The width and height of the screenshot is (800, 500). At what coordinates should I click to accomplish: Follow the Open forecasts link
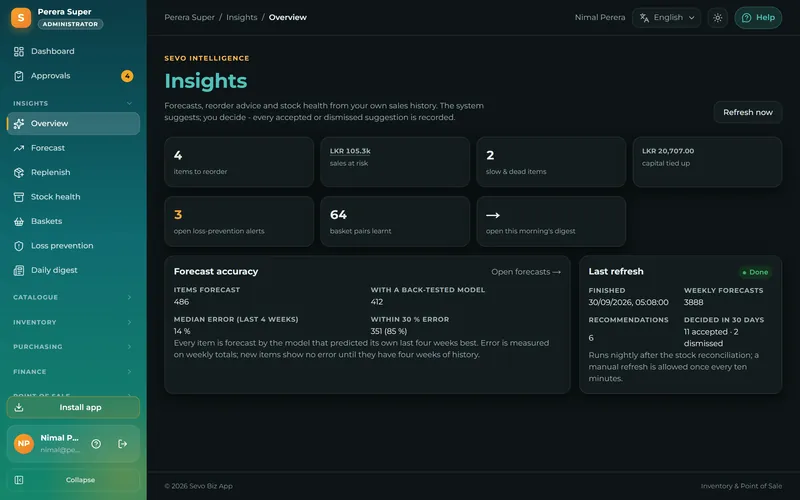click(x=526, y=272)
